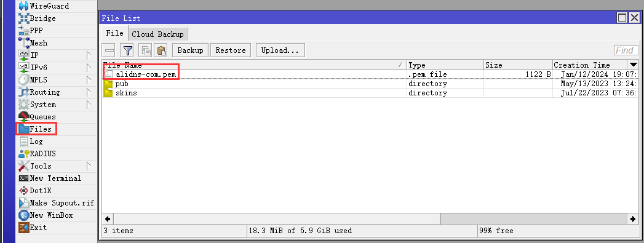Expand the System submenu arrow
The width and height of the screenshot is (644, 243).
click(x=89, y=105)
